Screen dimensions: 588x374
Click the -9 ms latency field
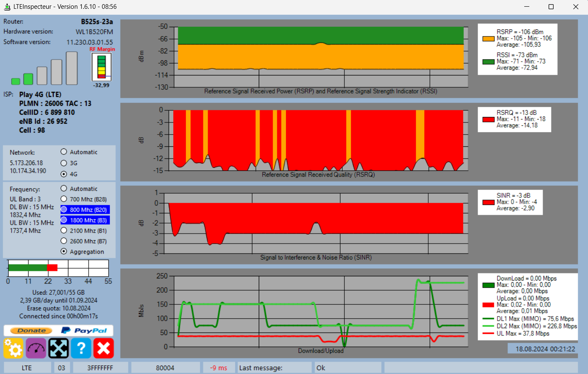[219, 368]
